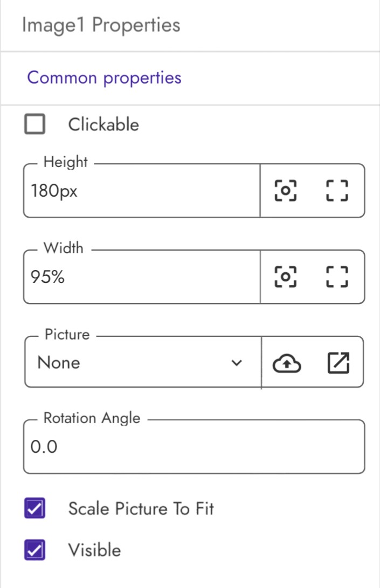Click the "Scale Picture To Fit" label text

[x=141, y=508]
